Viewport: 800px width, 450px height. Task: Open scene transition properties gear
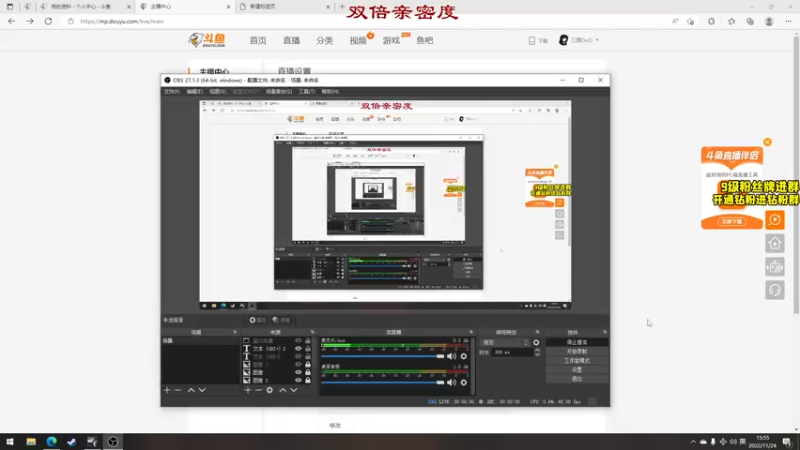click(536, 342)
